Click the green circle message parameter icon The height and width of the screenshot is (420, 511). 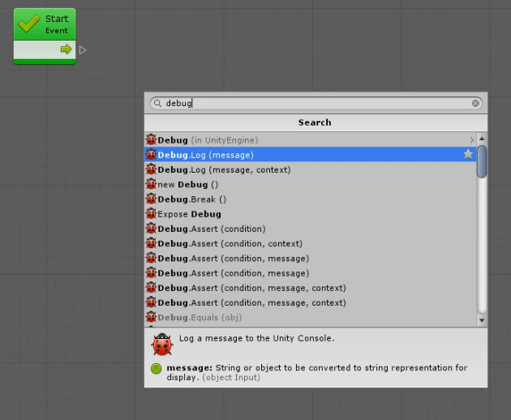pyautogui.click(x=157, y=368)
